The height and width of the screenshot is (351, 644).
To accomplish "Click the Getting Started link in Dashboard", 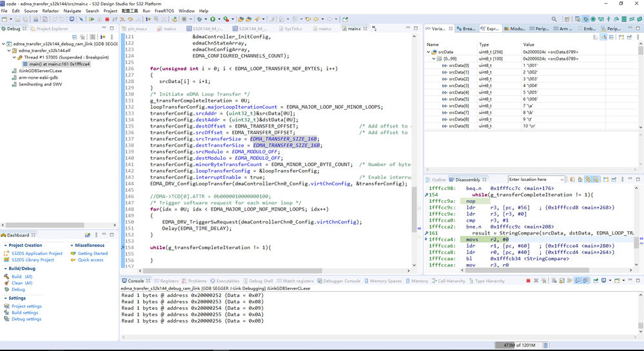I will 93,254.
